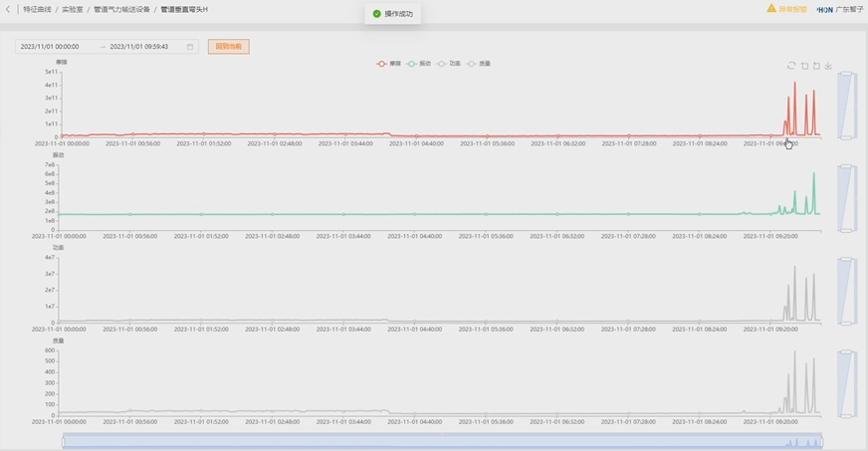Download chart as image icon

(828, 66)
